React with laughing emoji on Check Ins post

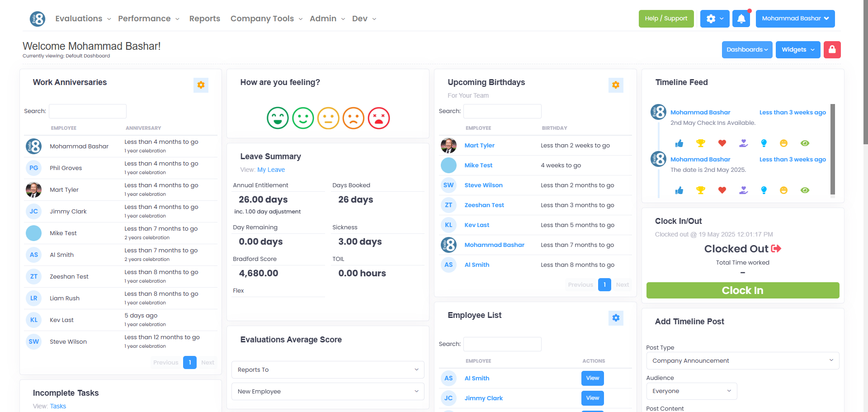tap(784, 143)
